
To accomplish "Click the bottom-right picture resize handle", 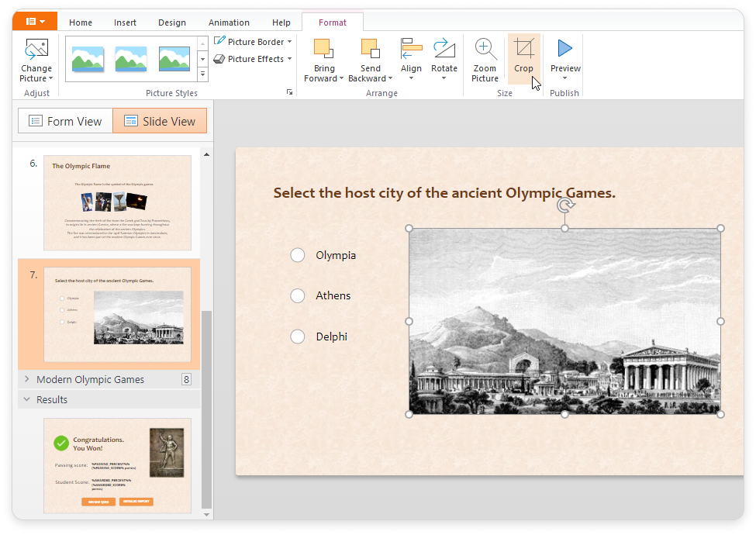I will 721,414.
